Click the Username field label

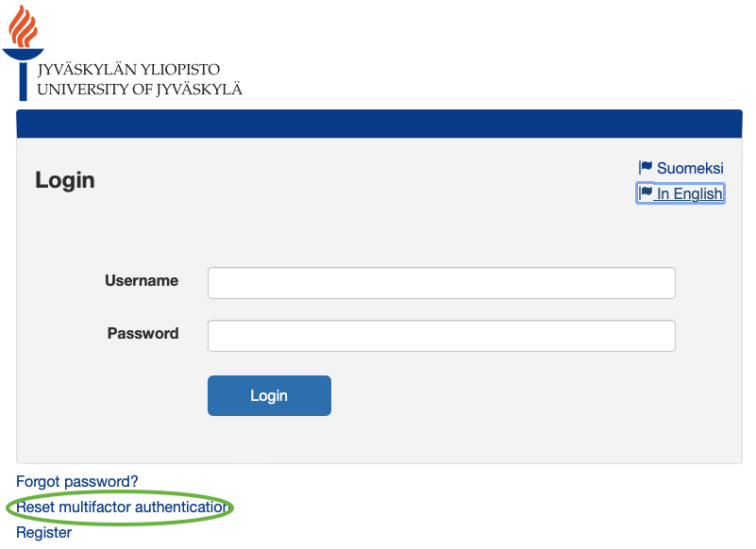(x=142, y=280)
